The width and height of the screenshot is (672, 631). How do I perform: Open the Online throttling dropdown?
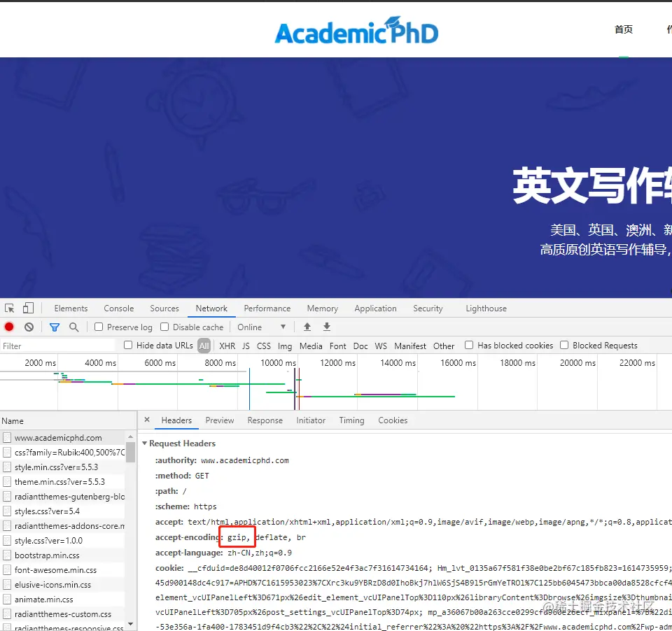pyautogui.click(x=261, y=327)
